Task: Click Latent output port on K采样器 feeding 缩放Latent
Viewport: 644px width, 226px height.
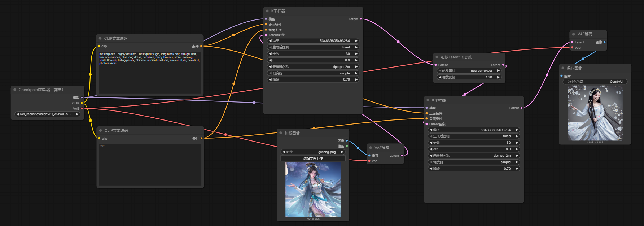Action: [x=361, y=19]
